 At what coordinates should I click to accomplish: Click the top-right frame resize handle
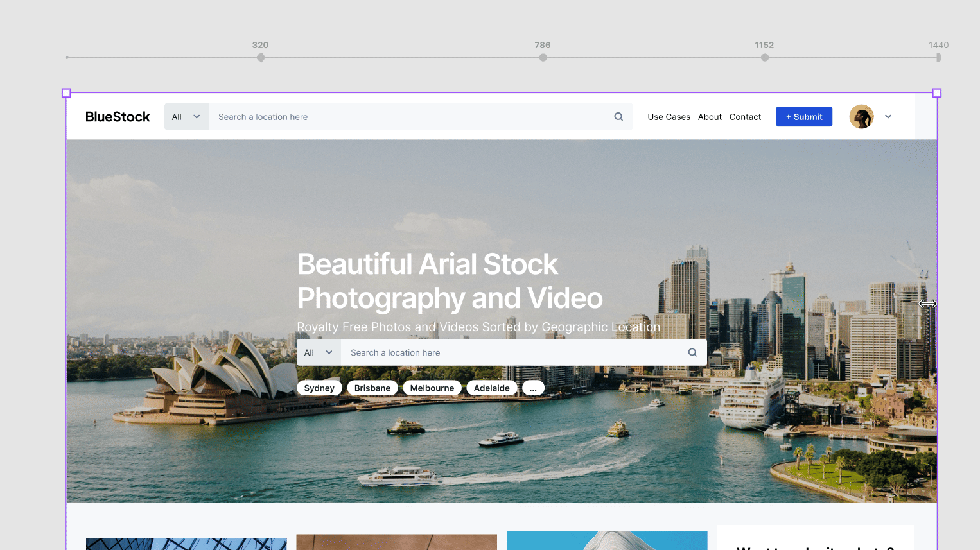pyautogui.click(x=937, y=93)
